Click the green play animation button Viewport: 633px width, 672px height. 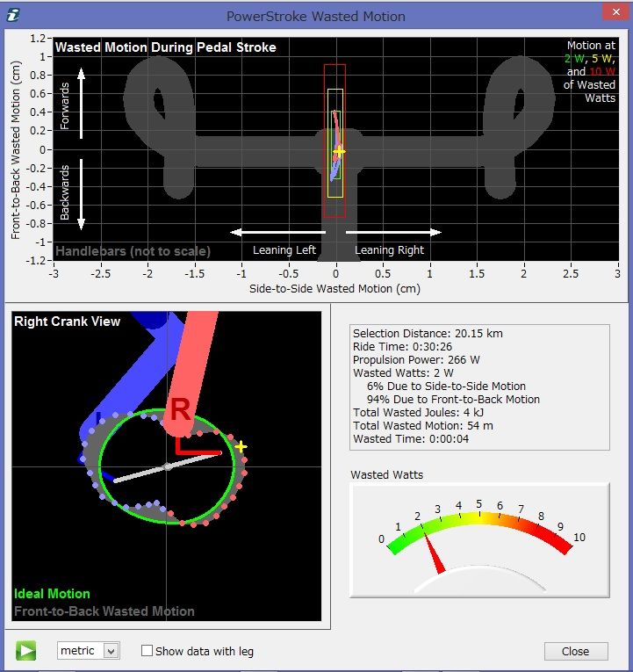click(25, 651)
